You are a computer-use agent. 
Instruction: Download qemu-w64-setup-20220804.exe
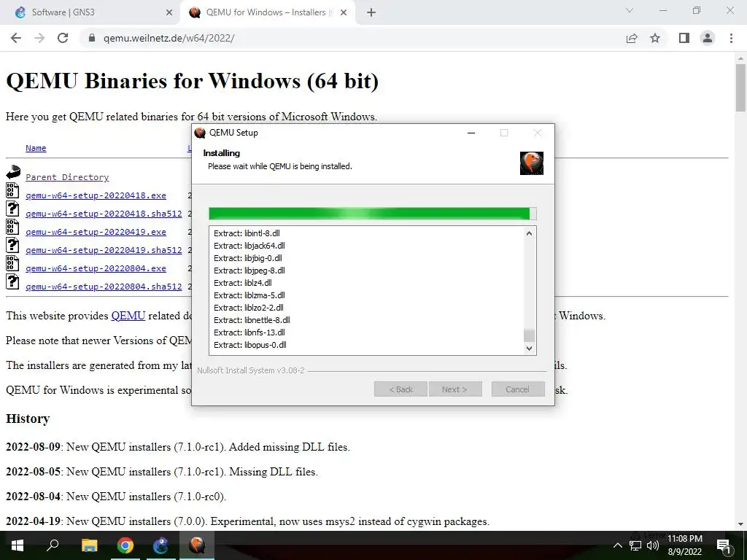click(96, 268)
